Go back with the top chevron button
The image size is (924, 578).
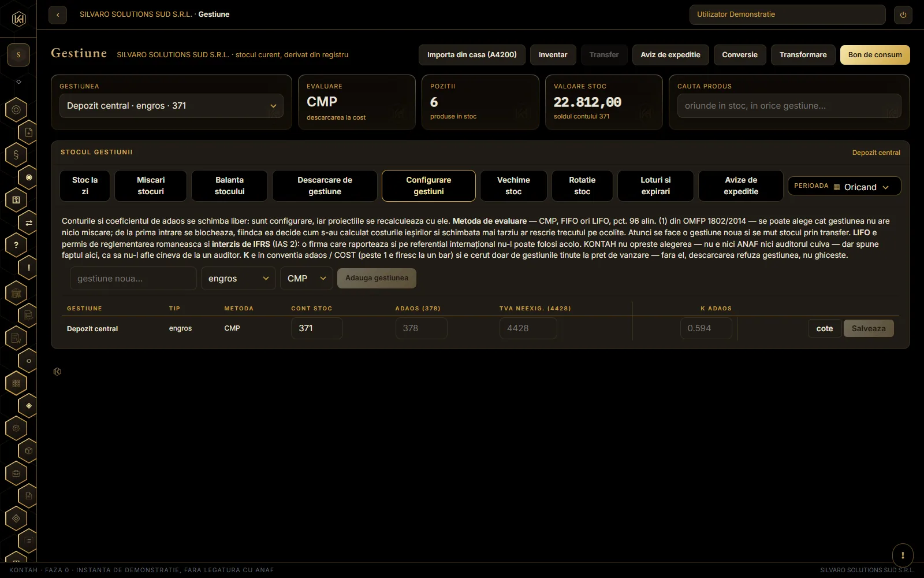58,15
